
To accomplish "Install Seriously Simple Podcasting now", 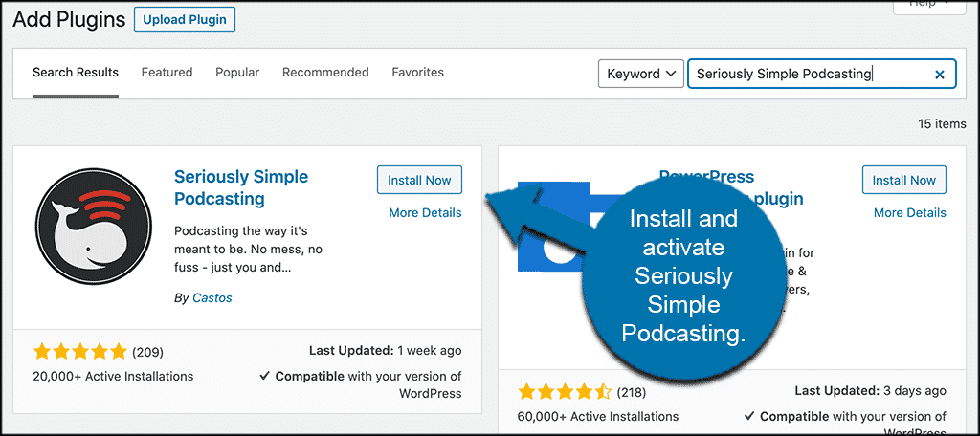I will coord(419,180).
